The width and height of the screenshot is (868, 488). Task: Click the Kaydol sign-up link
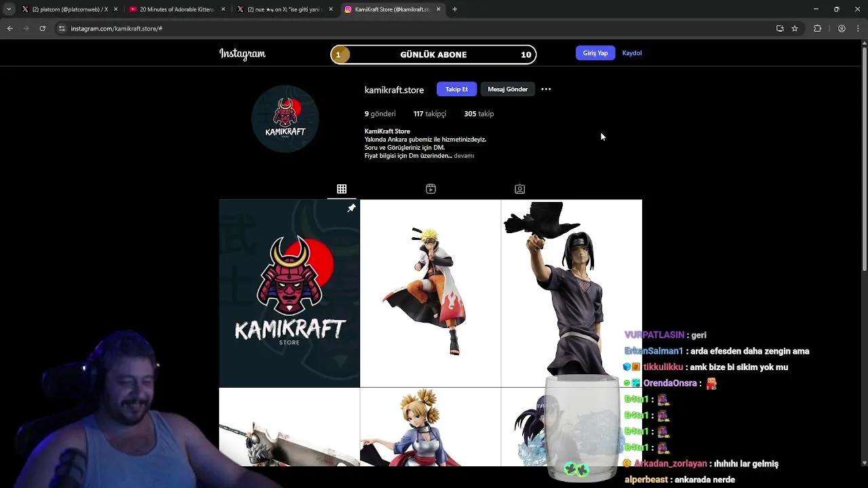point(632,53)
